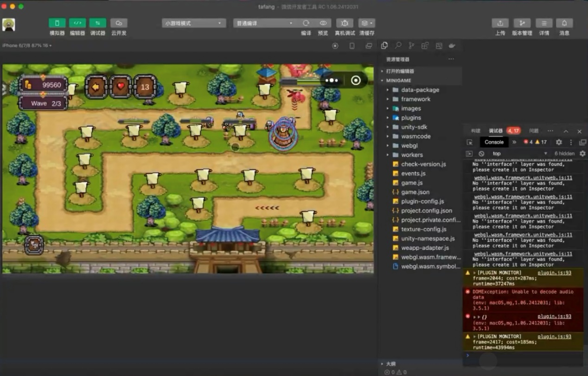Image resolution: width=588 pixels, height=376 pixels.
Task: Select the Console tab
Action: pos(494,142)
